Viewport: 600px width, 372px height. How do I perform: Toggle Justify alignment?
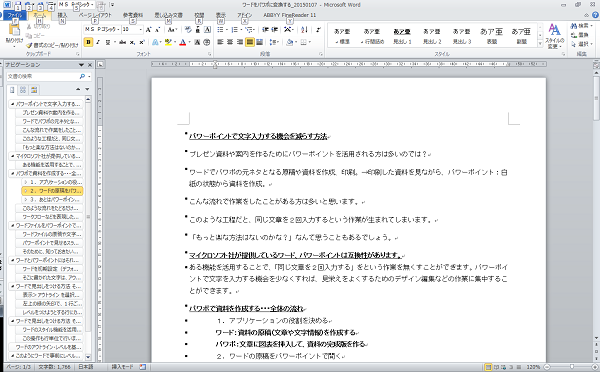coord(249,42)
